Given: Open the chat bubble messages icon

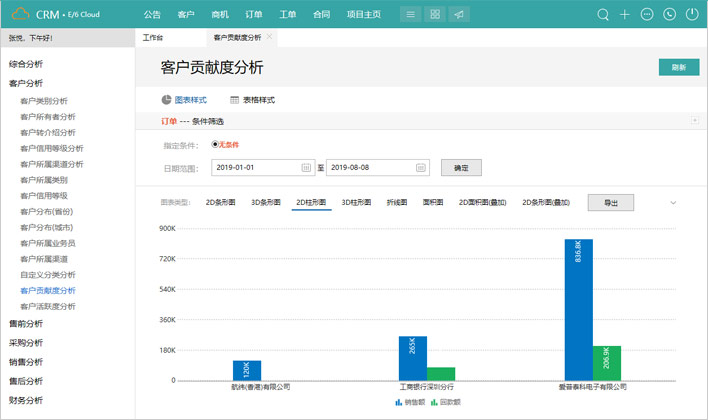Looking at the screenshot, I should tap(647, 15).
